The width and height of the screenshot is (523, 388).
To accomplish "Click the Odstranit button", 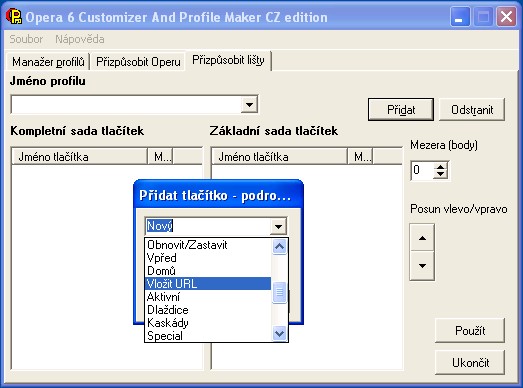I will tap(472, 109).
